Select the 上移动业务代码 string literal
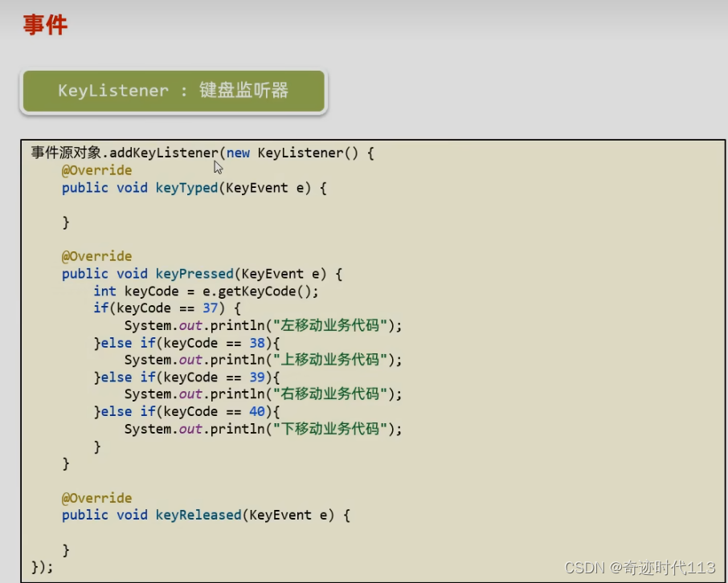Screen dimensions: 728x583 coord(333,360)
